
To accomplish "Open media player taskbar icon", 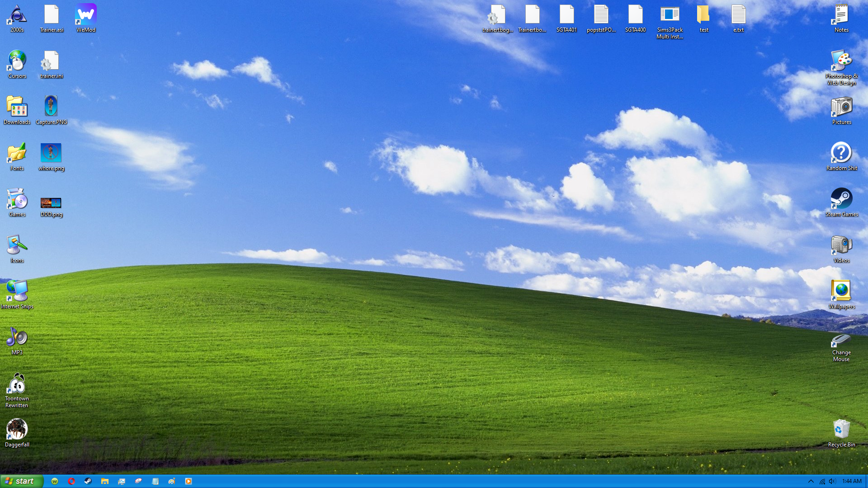I will [189, 481].
